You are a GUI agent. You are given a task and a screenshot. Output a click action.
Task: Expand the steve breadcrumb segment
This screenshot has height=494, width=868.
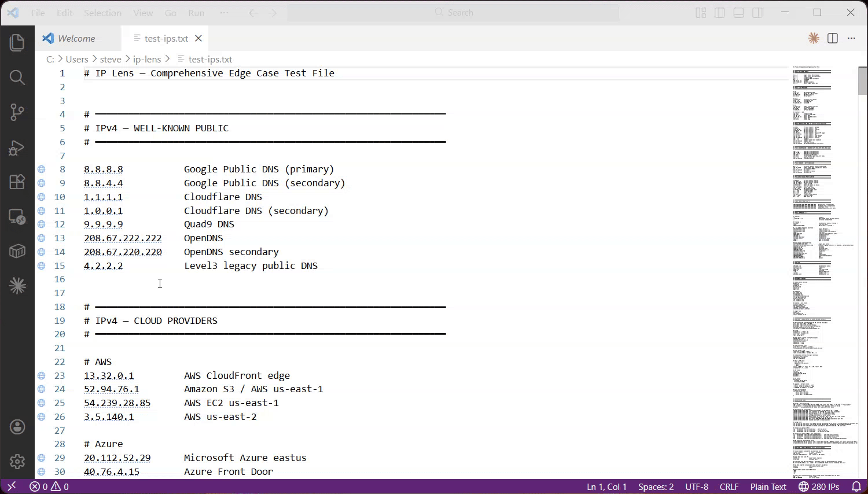coord(111,59)
